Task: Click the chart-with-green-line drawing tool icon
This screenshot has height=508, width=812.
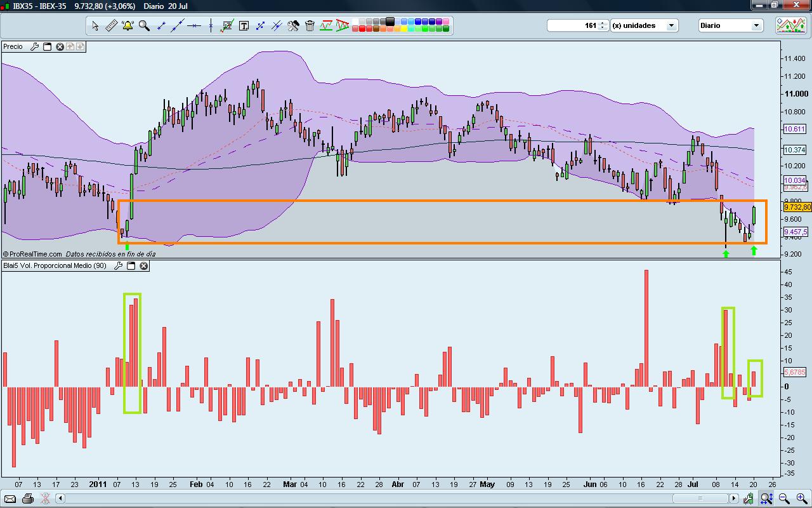Action: point(227,25)
